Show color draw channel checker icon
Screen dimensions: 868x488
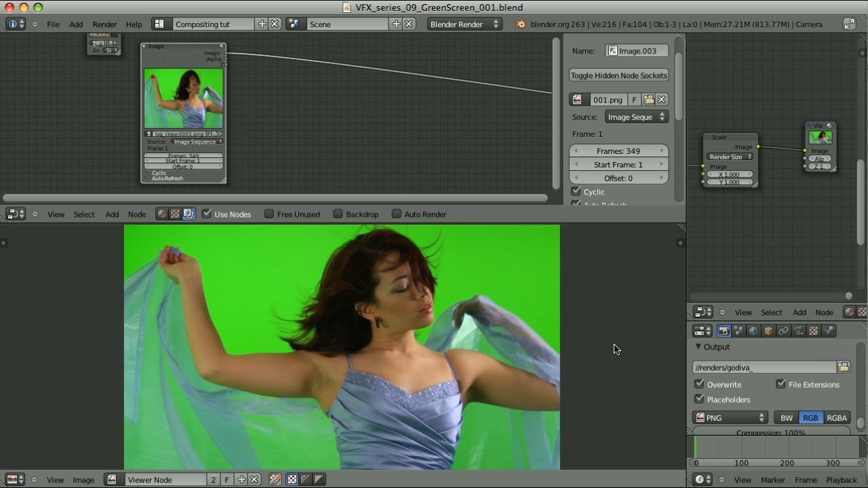tap(292, 479)
